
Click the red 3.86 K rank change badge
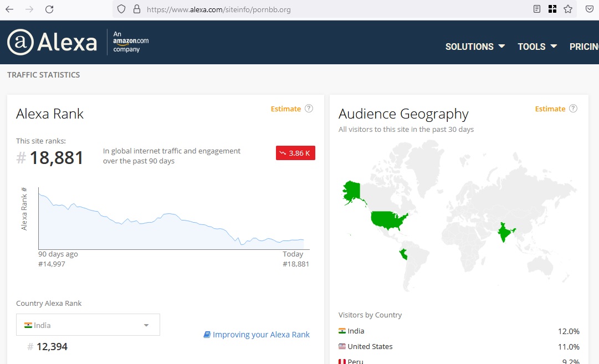tap(295, 153)
